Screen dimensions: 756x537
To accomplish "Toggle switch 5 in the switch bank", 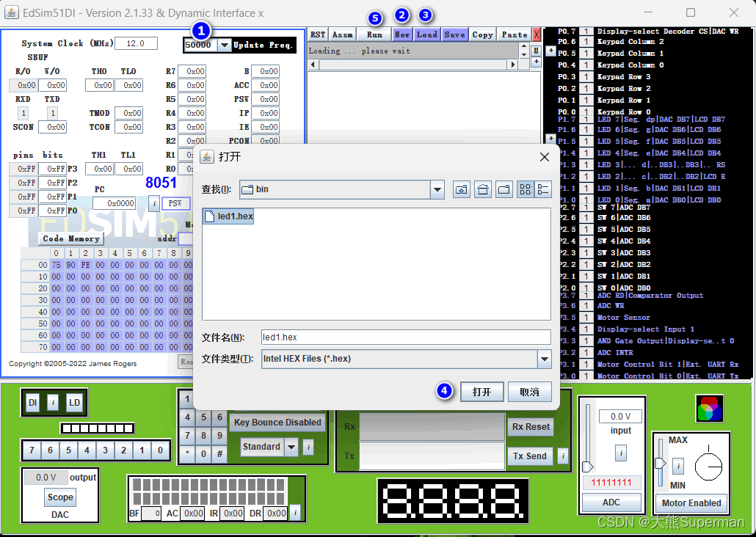I will 68,450.
